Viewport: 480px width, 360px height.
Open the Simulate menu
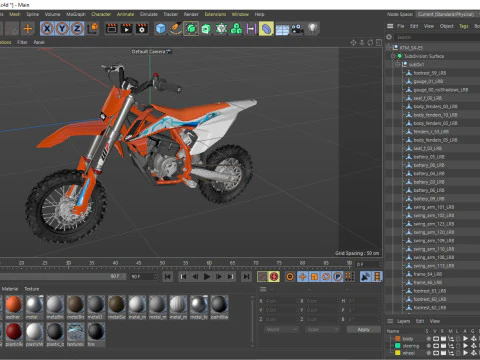(149, 14)
